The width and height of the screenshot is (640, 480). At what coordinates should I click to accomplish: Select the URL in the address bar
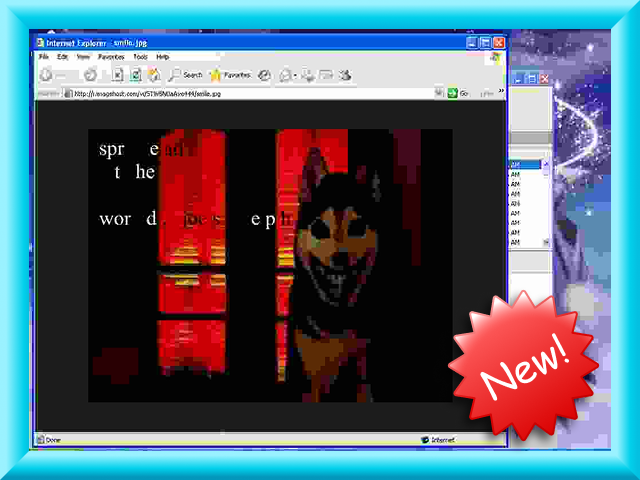pos(147,94)
